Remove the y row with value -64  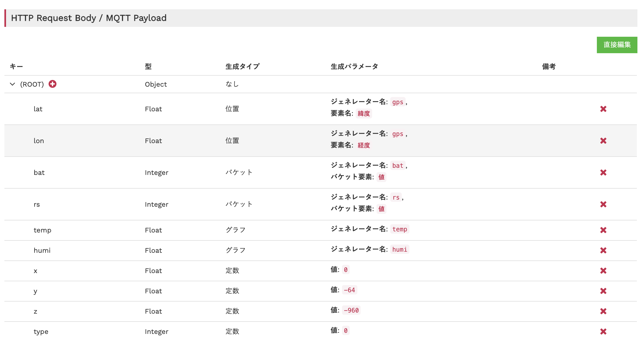coord(603,291)
